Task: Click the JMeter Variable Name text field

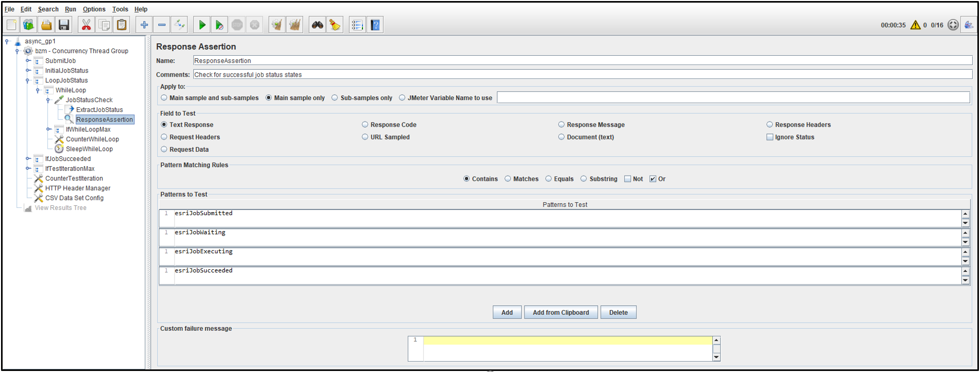Action: [x=733, y=97]
